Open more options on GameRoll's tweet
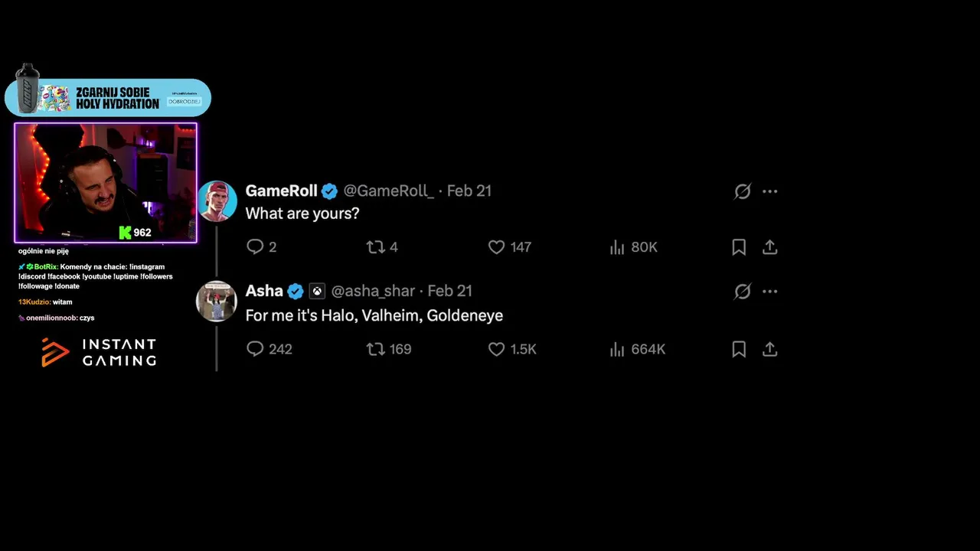Image resolution: width=980 pixels, height=551 pixels. (770, 191)
